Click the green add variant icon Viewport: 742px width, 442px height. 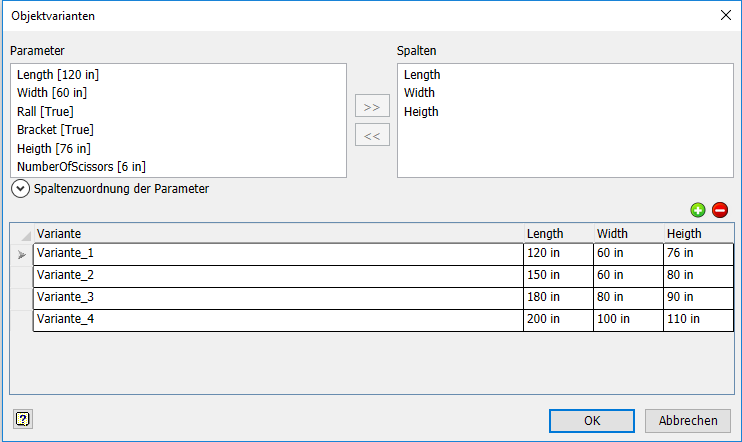698,210
